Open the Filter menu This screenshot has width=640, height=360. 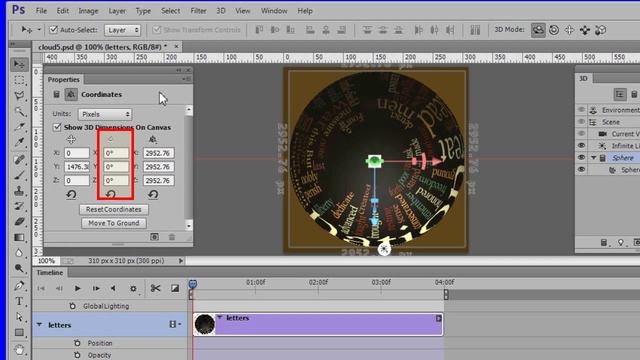click(x=198, y=11)
